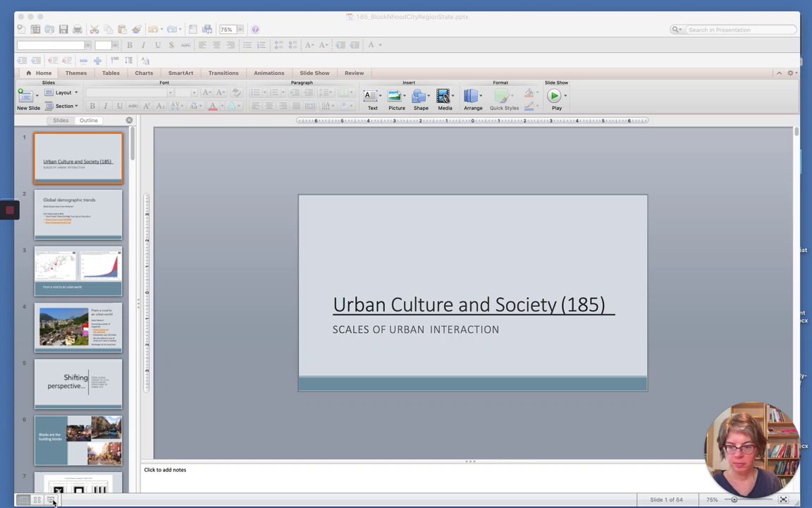Open the Transitions ribbon tab
Image resolution: width=812 pixels, height=508 pixels.
[x=223, y=73]
